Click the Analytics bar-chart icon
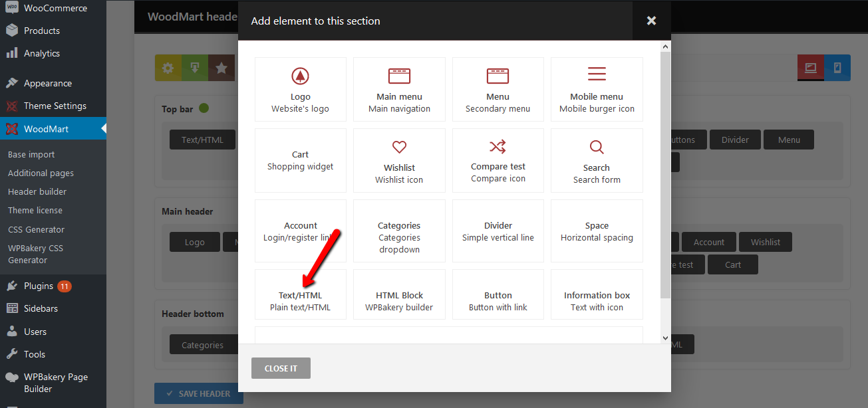This screenshot has width=868, height=408. tap(12, 53)
